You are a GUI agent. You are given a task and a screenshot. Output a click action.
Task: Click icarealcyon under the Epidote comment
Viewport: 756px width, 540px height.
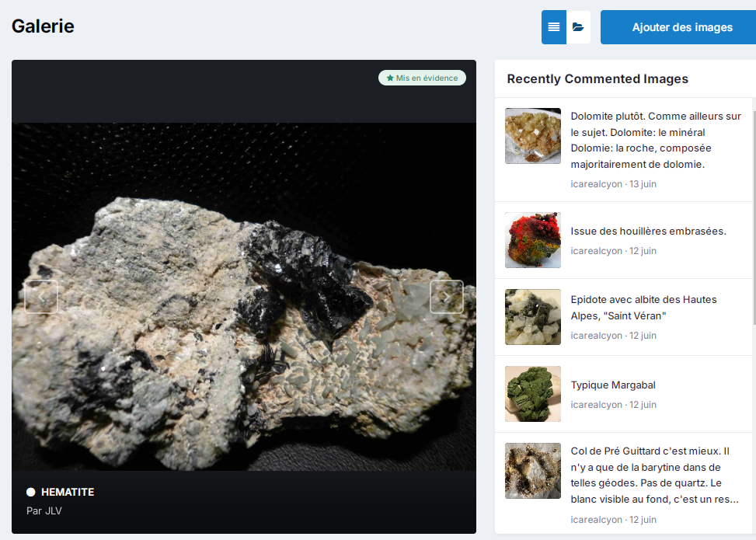pos(597,336)
